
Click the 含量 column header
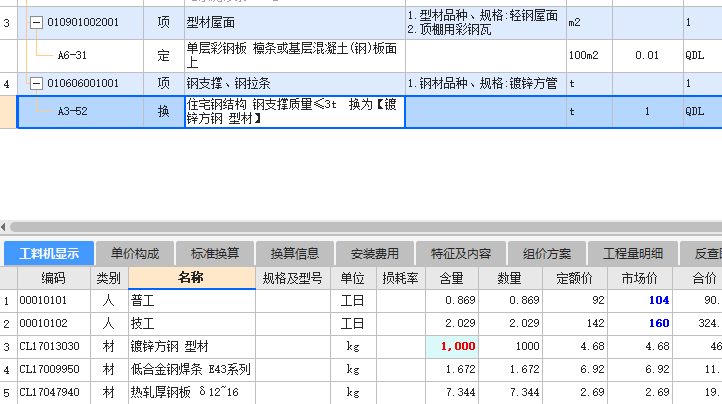[x=452, y=278]
